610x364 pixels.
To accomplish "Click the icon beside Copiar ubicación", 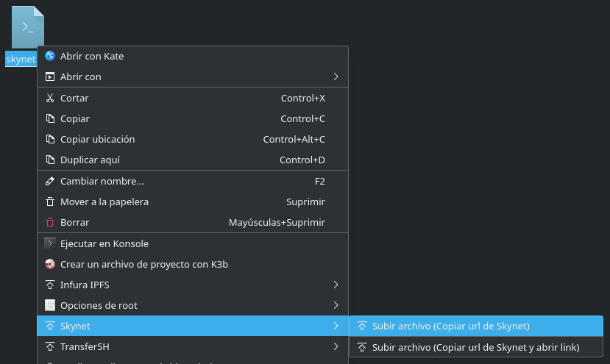I will [50, 139].
